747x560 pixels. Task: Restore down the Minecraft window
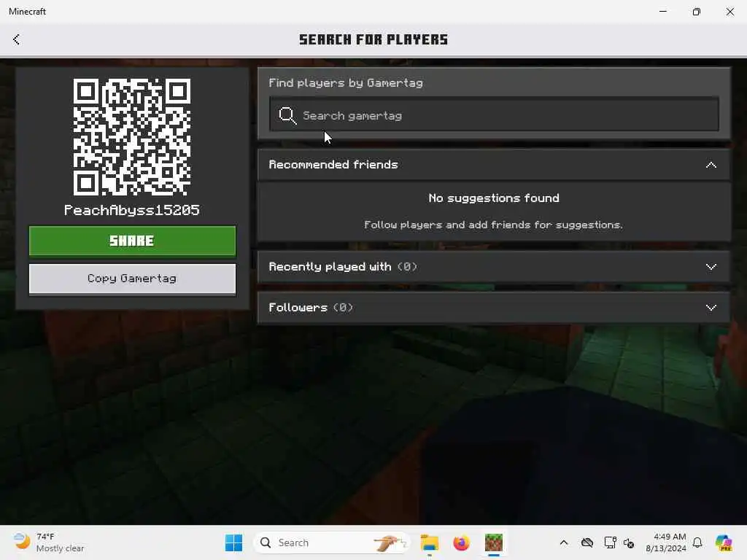click(x=697, y=12)
